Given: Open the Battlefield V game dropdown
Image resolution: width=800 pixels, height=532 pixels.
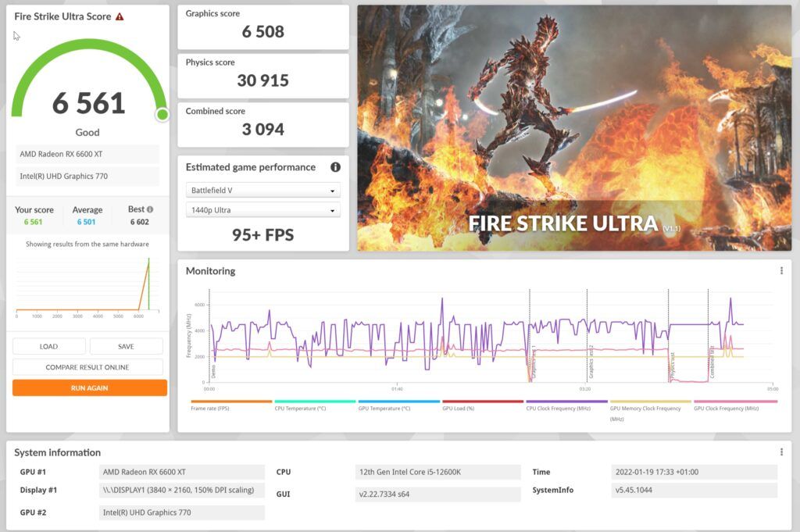Looking at the screenshot, I should point(262,191).
